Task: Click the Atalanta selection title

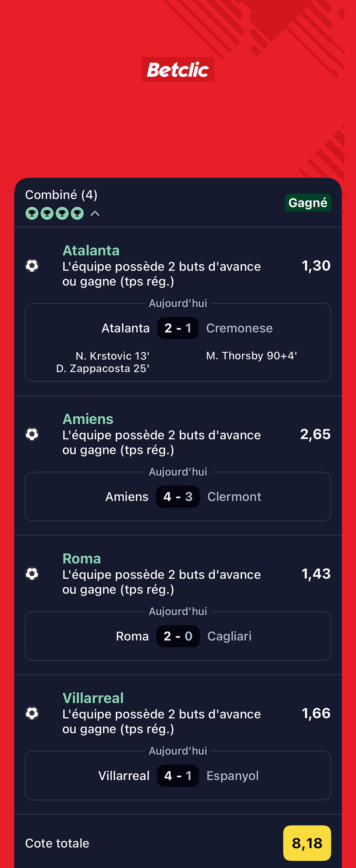Action: tap(91, 251)
